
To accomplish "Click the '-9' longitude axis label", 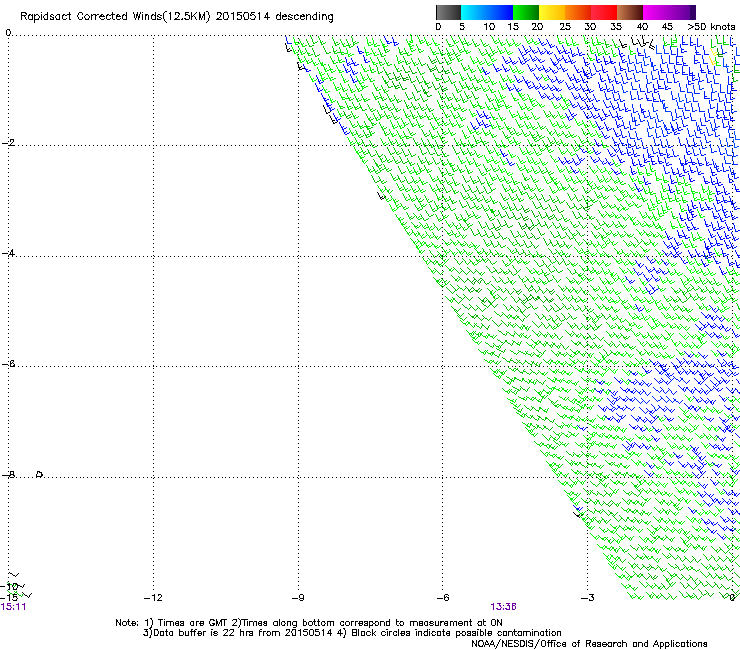I will [298, 598].
